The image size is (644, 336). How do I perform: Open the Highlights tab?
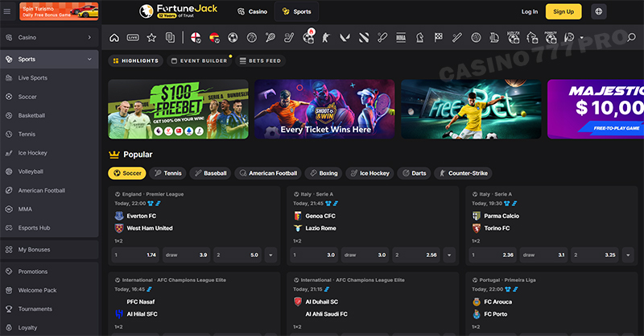tap(135, 61)
